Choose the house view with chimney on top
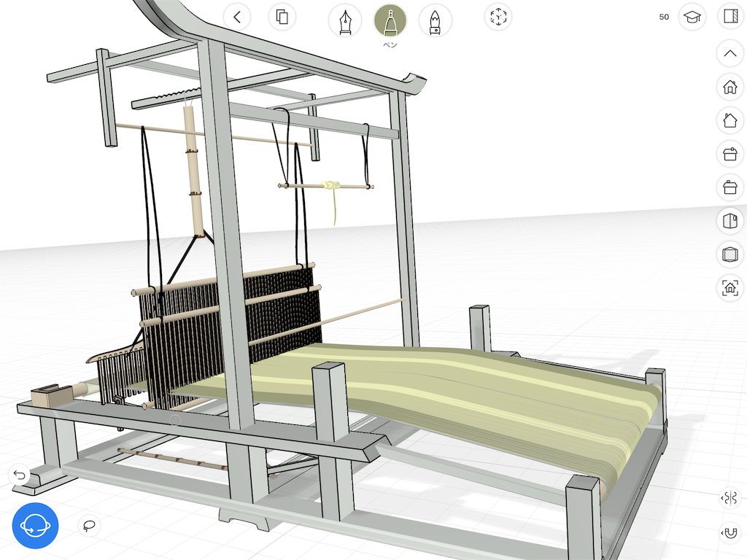747x560 pixels. point(730,187)
